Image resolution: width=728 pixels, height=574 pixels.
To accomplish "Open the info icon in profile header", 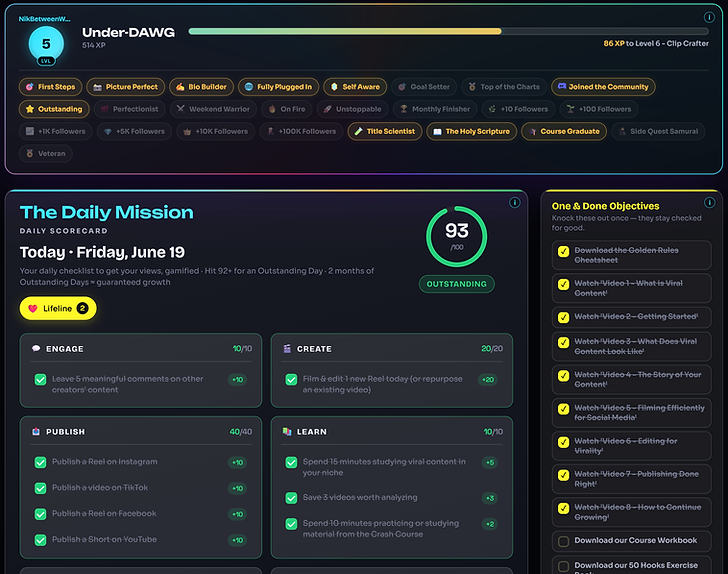I will coord(709,17).
